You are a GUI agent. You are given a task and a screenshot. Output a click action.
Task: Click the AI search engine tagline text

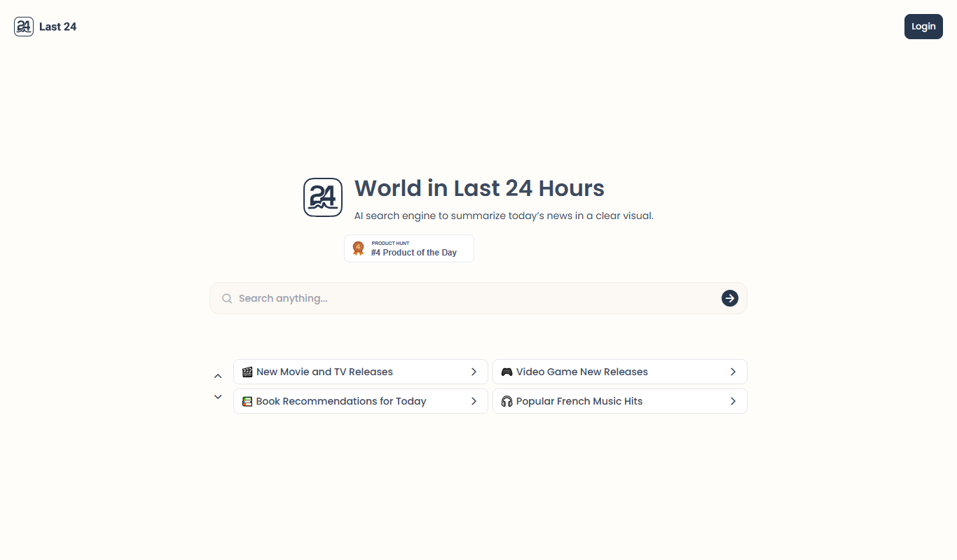[x=504, y=216]
